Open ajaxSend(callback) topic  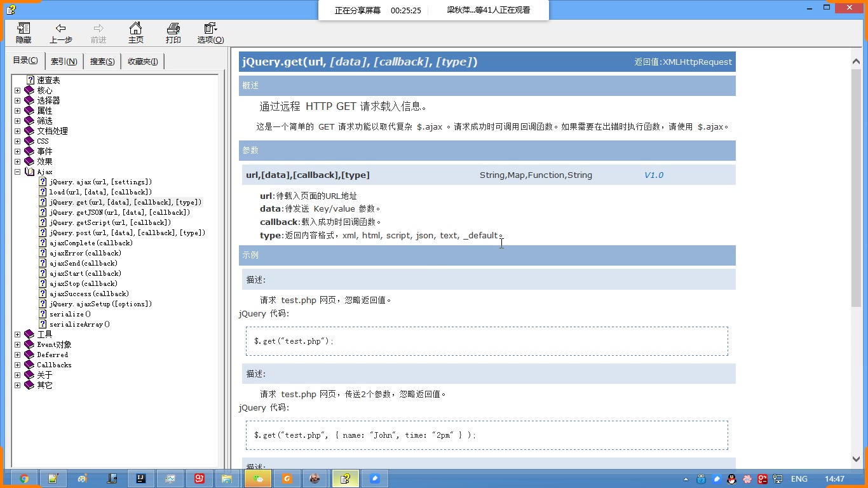click(x=83, y=263)
